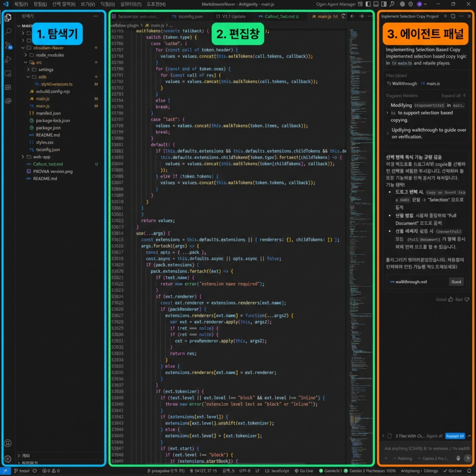Open the profile avatar dropdown chevron
The width and height of the screenshot is (476, 476).
(425, 4)
